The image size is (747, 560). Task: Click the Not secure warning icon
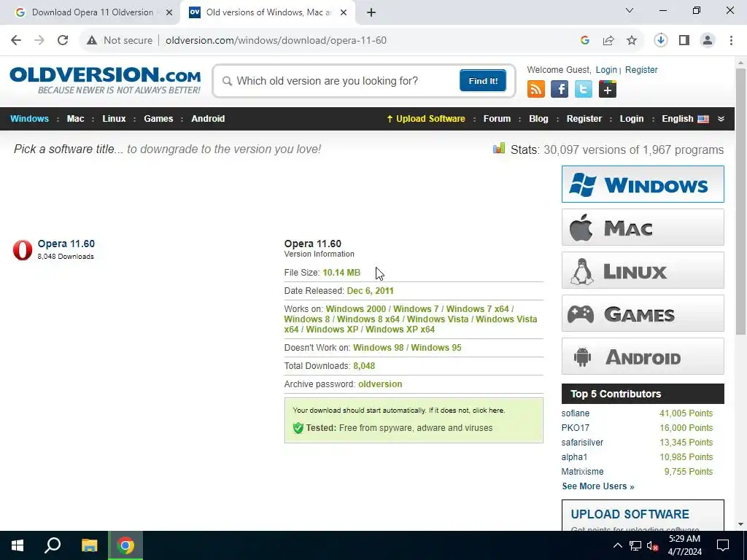click(x=92, y=41)
